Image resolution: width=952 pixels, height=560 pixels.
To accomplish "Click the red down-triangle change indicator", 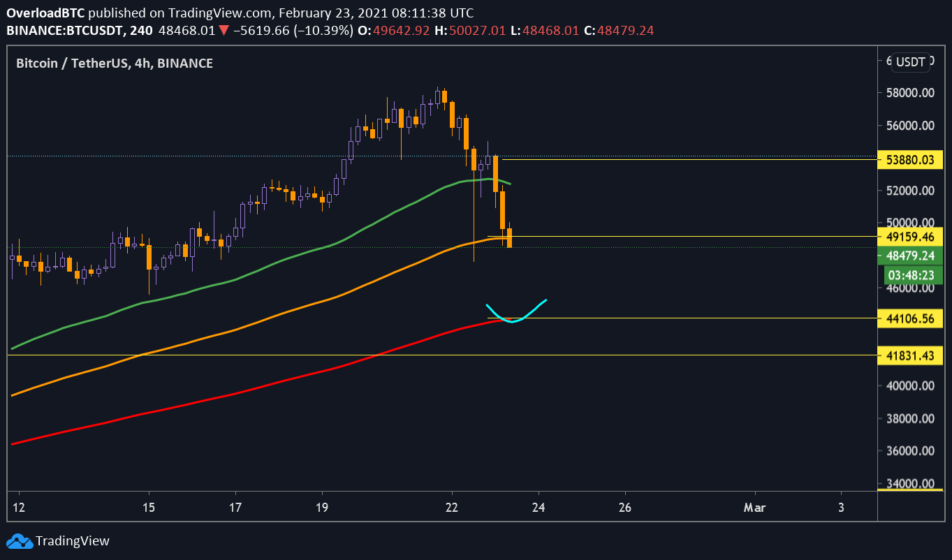I will (x=224, y=31).
